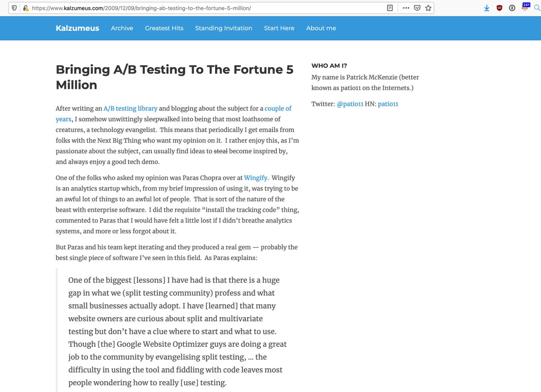
Task: Go to Kalzumeus home logo link
Action: tap(78, 28)
